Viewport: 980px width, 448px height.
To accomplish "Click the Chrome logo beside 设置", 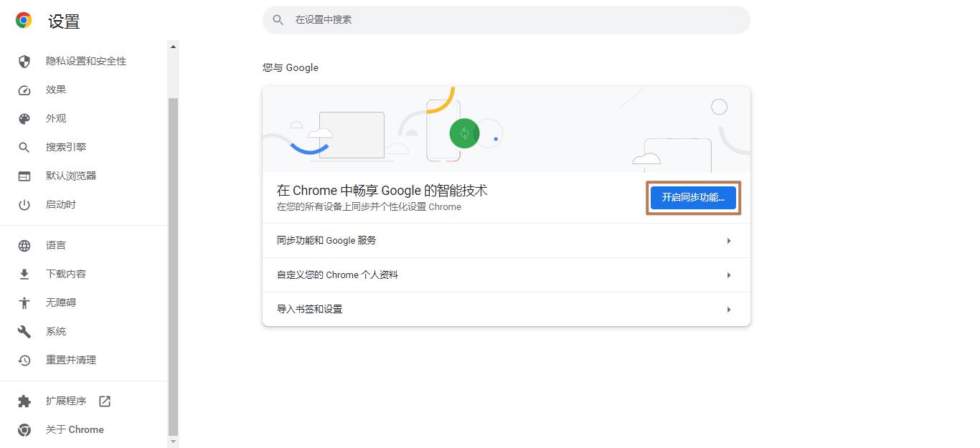I will [24, 21].
